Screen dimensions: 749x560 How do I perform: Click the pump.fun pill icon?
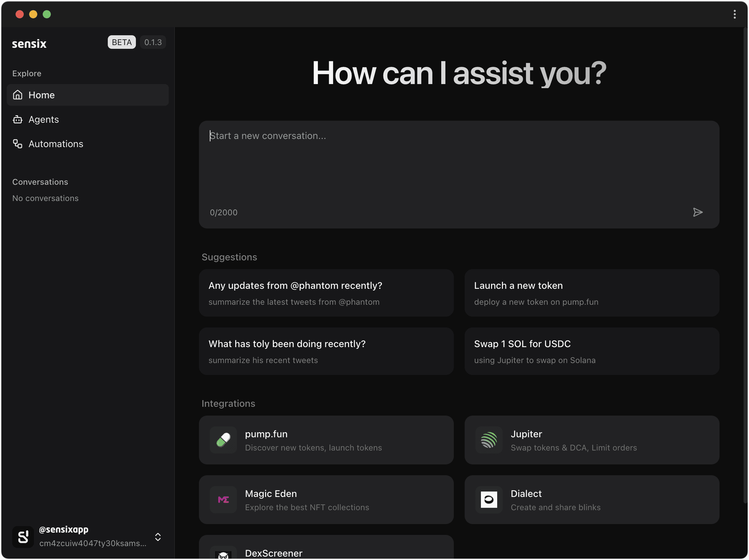tap(223, 440)
